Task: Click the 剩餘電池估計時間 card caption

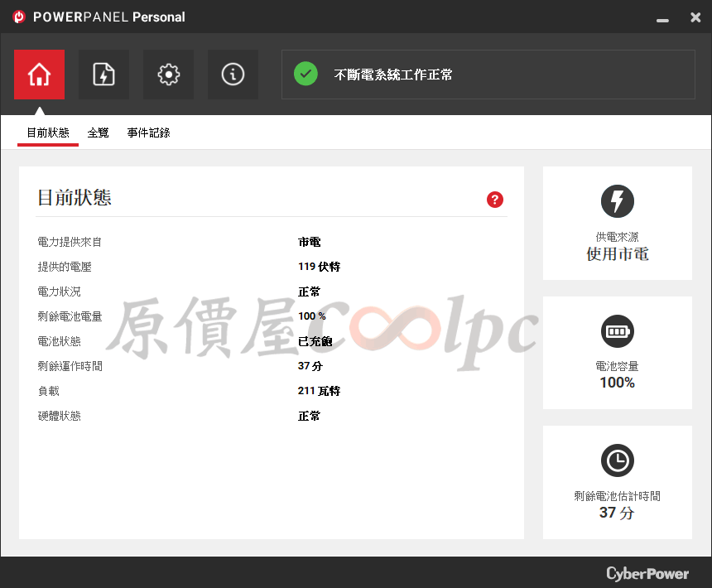Action: (x=617, y=496)
